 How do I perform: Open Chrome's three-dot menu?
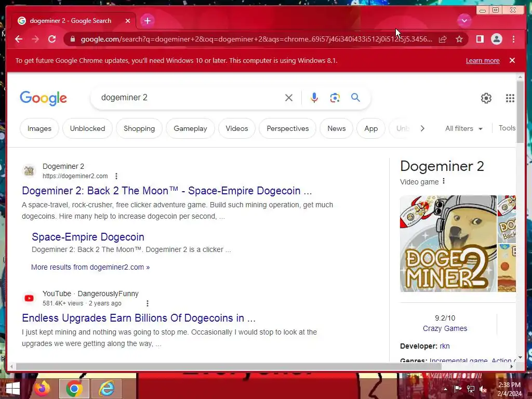513,39
